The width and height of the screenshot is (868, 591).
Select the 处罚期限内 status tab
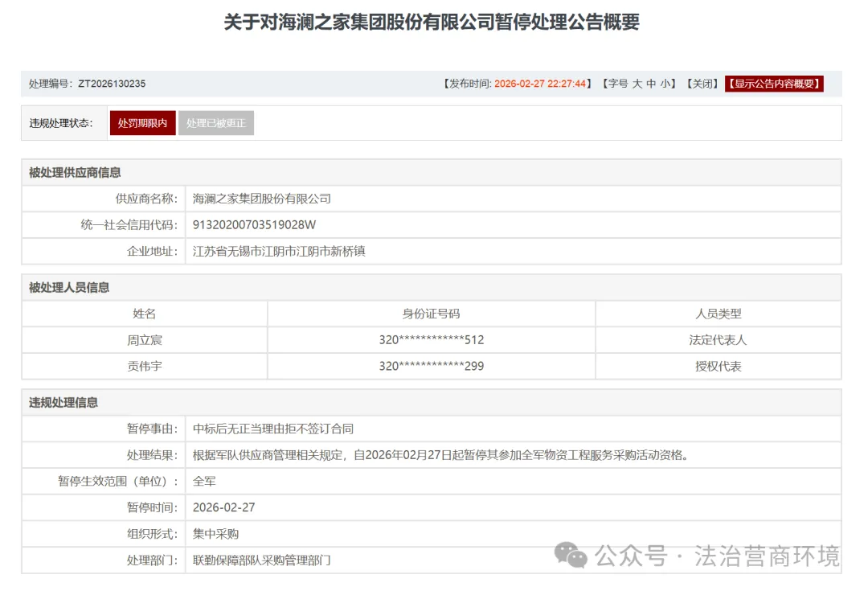tap(143, 123)
